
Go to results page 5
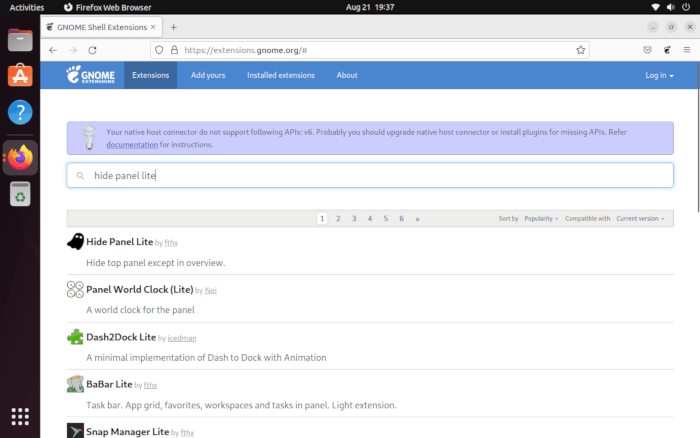tap(386, 218)
